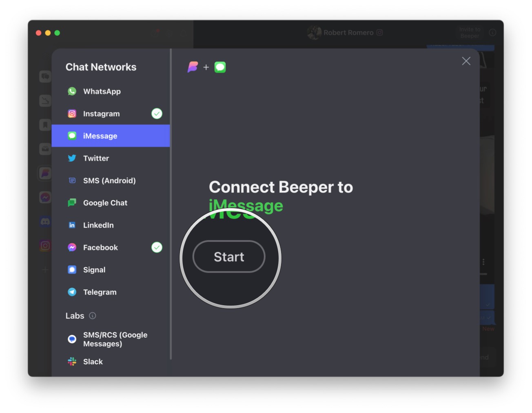Image resolution: width=532 pixels, height=413 pixels.
Task: Open Beeper icon in dimmed left sidebar
Action: (x=45, y=173)
